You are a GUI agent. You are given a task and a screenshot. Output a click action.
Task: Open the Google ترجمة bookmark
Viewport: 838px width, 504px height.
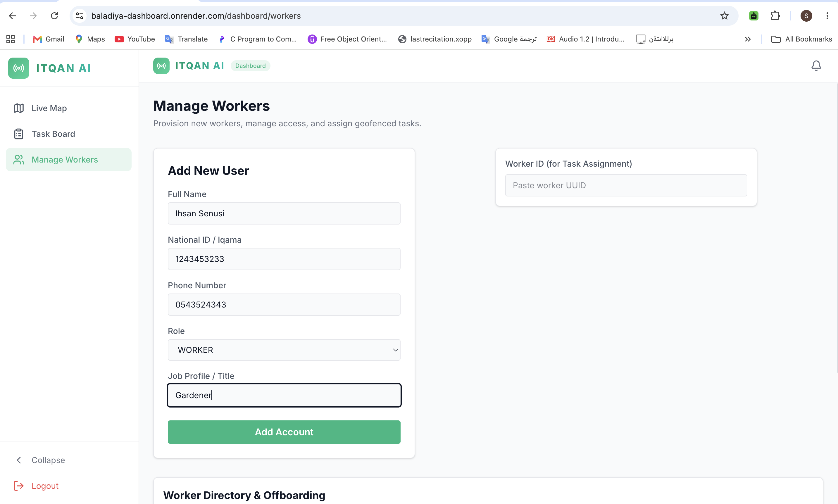[x=509, y=39]
